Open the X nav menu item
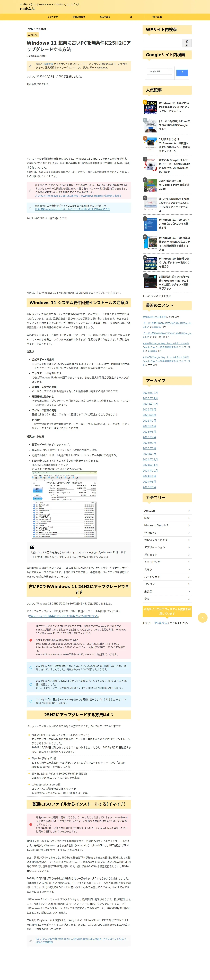 [x=131, y=17]
